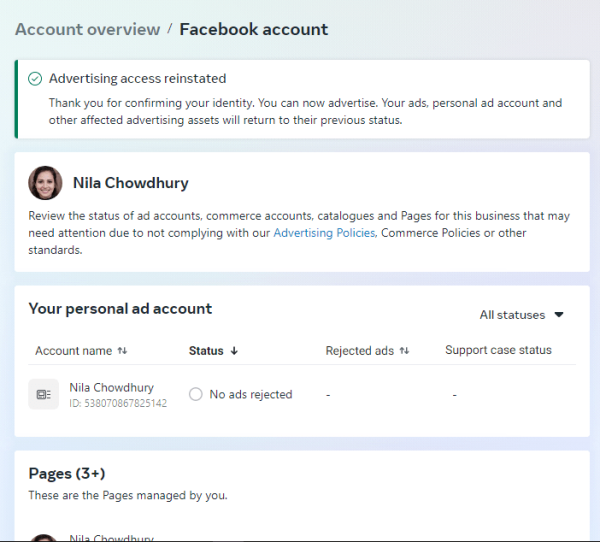Click the Support case status column header
The height and width of the screenshot is (542, 600).
pos(498,350)
